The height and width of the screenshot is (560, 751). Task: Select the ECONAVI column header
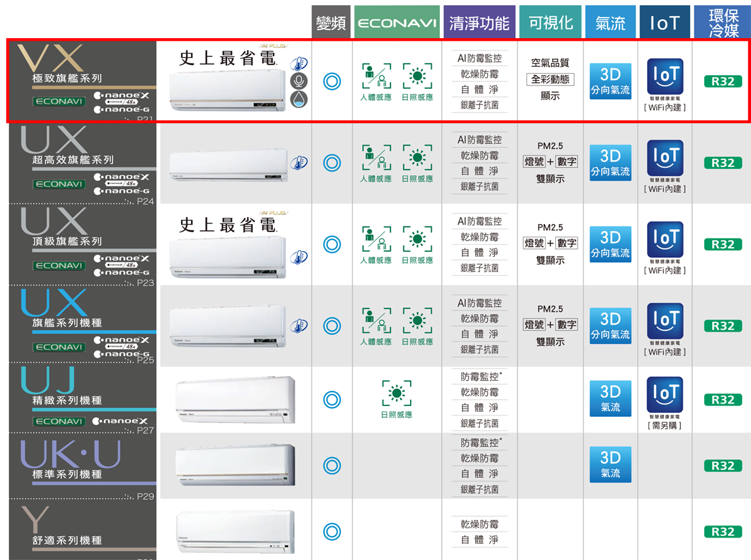click(397, 23)
